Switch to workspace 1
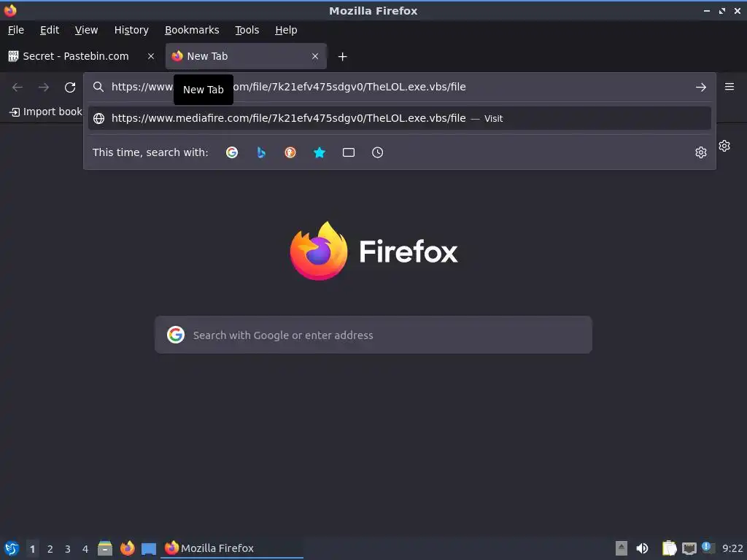This screenshot has width=747, height=560. (32, 549)
